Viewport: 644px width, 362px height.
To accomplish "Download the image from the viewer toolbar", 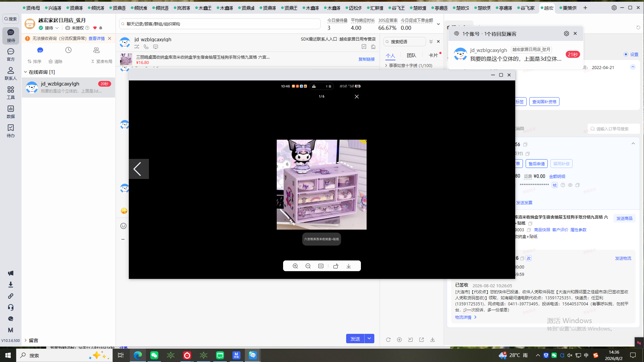I will tap(349, 266).
